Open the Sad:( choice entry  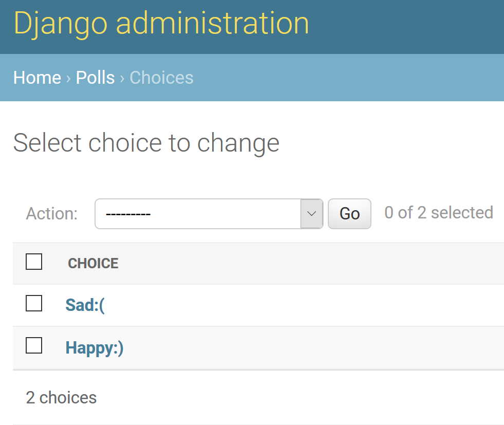(x=85, y=305)
